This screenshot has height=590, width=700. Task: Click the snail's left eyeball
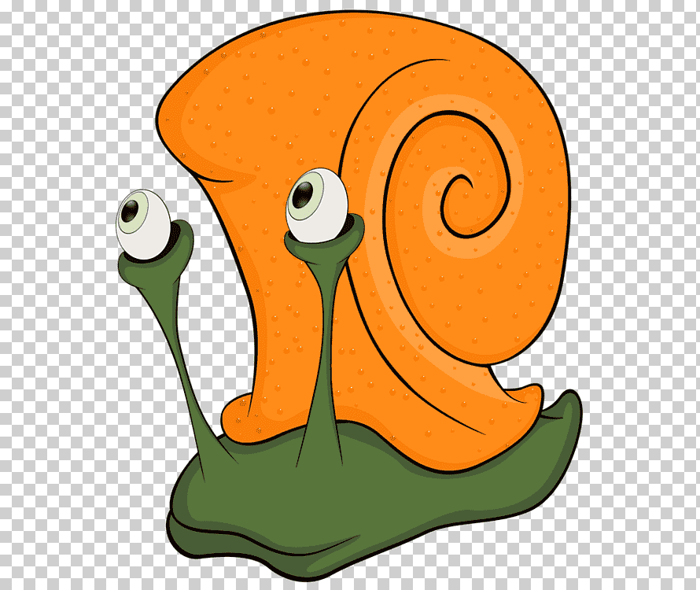point(143,225)
